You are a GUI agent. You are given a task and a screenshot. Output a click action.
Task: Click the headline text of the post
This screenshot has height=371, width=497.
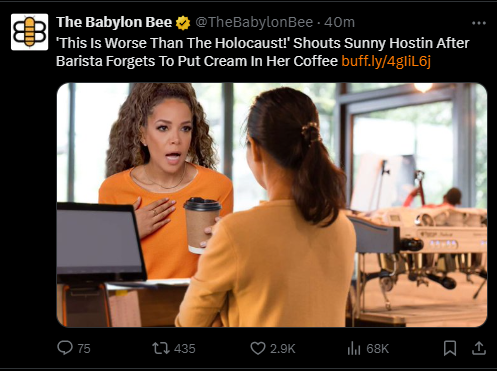tap(263, 52)
